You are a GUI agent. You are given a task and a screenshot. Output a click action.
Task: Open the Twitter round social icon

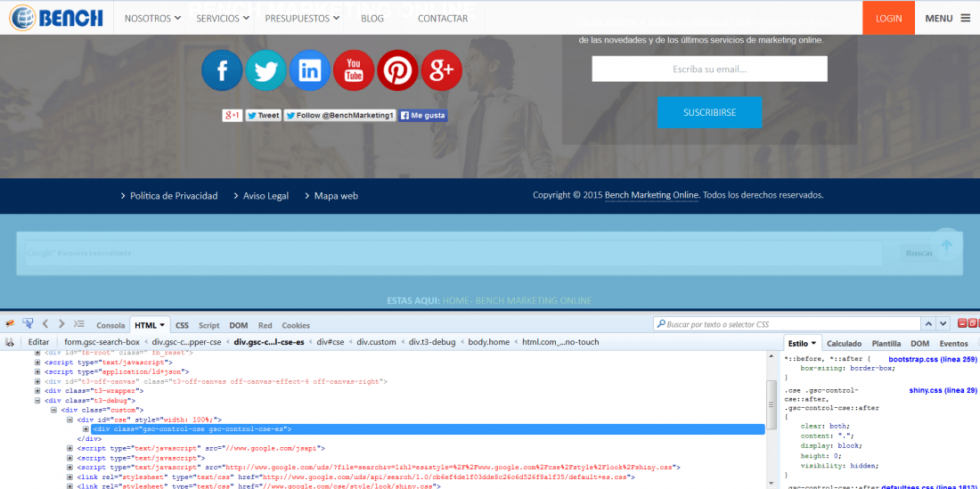tap(265, 70)
